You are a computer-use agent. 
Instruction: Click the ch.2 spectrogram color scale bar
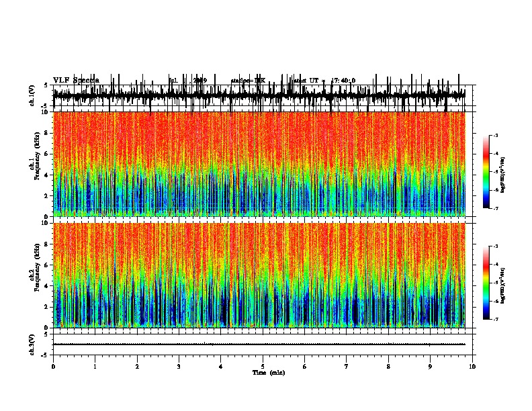(486, 283)
